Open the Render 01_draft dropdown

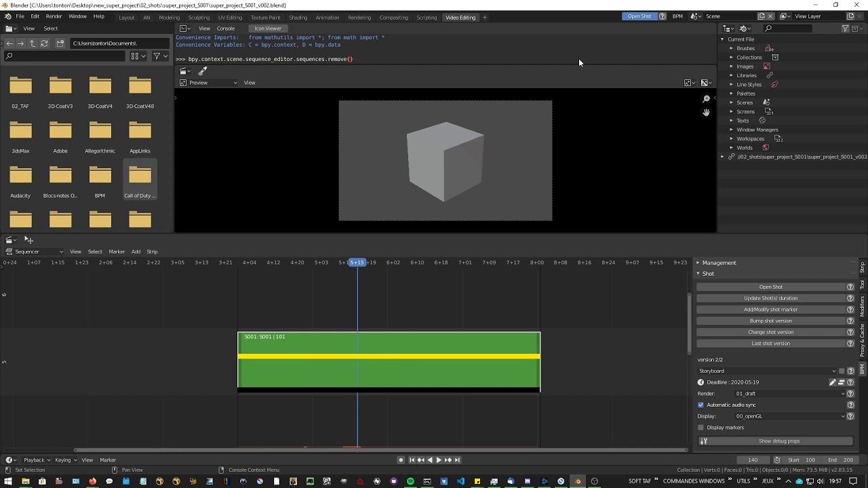(x=790, y=394)
